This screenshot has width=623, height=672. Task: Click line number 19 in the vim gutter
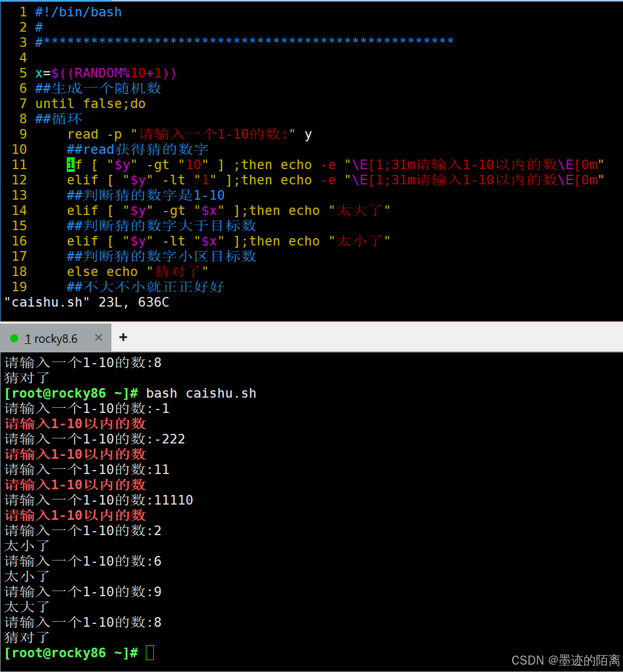(x=19, y=286)
